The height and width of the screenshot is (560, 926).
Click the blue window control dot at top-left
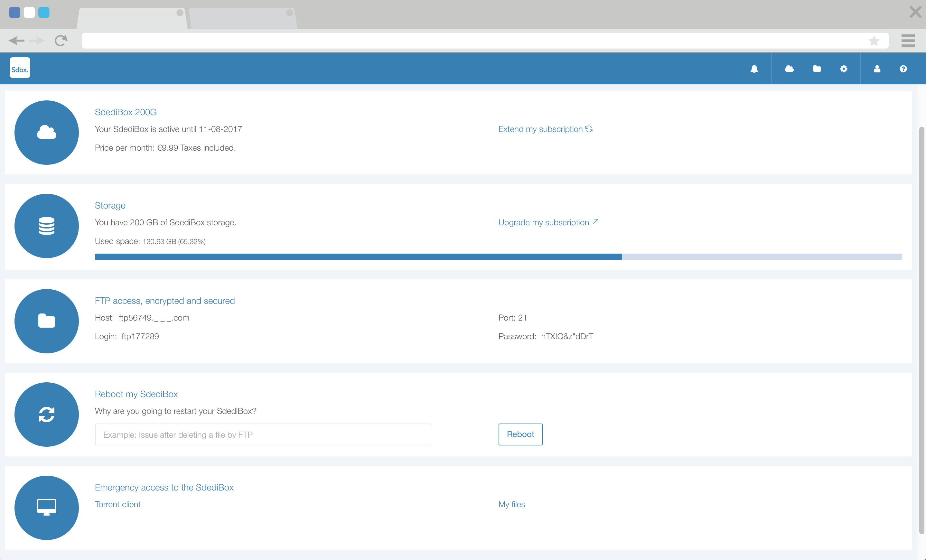coord(14,13)
